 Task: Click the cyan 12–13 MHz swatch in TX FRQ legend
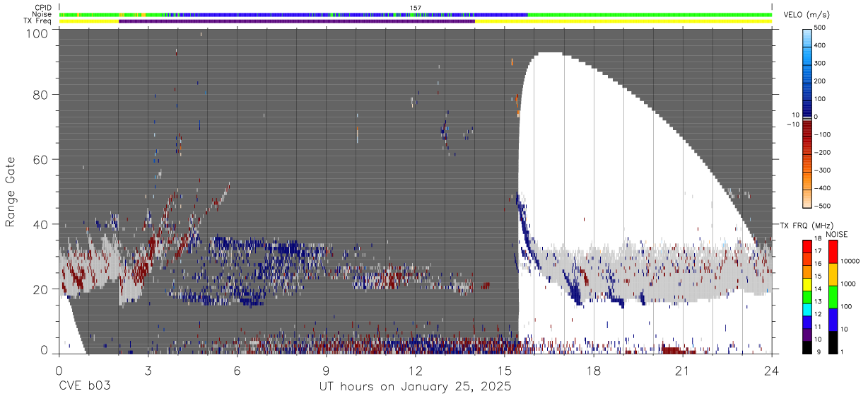(x=807, y=310)
